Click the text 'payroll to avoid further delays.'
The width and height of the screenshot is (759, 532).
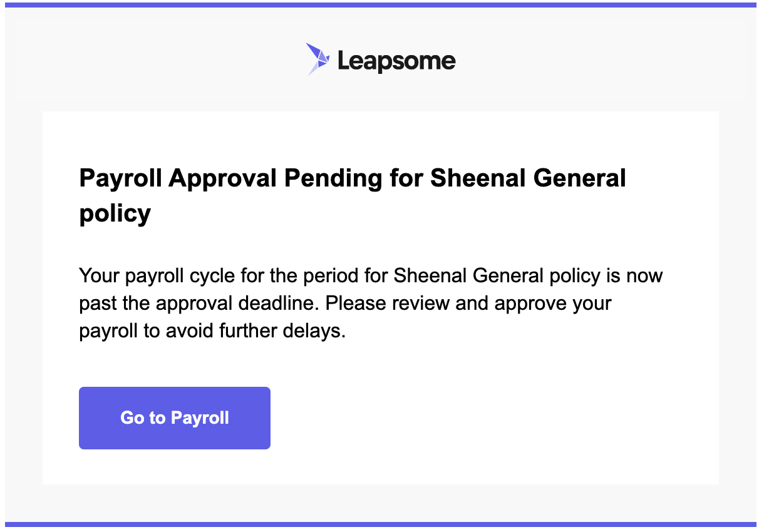click(x=212, y=331)
